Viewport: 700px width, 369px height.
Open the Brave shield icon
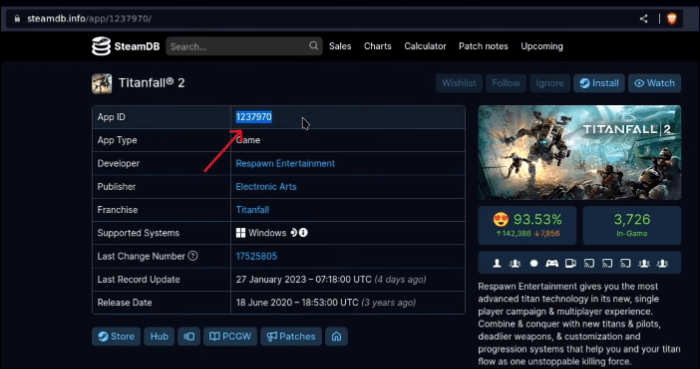coord(672,18)
